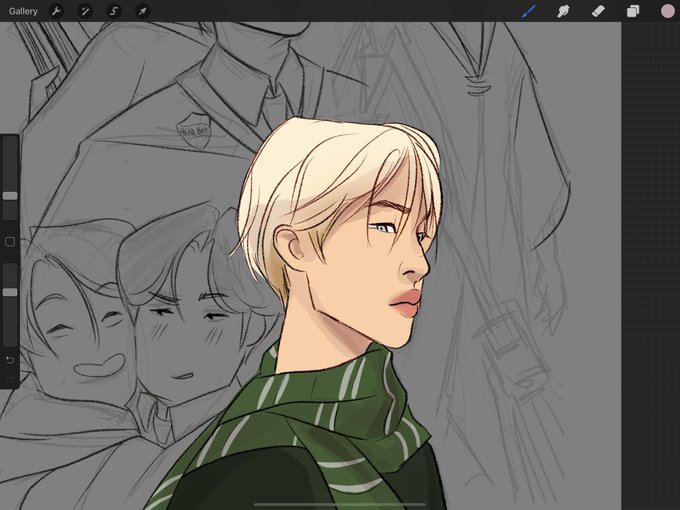The height and width of the screenshot is (510, 680).
Task: Adjust the brush opacity slider
Action: (10, 292)
